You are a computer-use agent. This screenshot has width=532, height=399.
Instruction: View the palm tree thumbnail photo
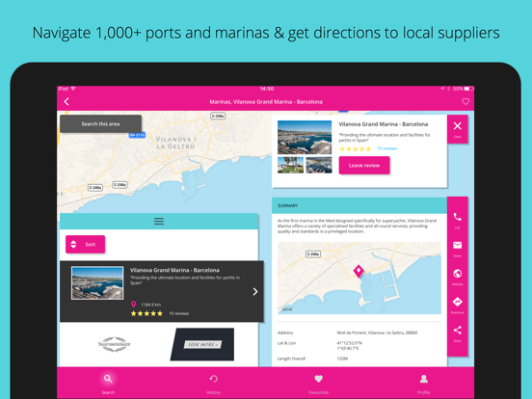pyautogui.click(x=290, y=165)
